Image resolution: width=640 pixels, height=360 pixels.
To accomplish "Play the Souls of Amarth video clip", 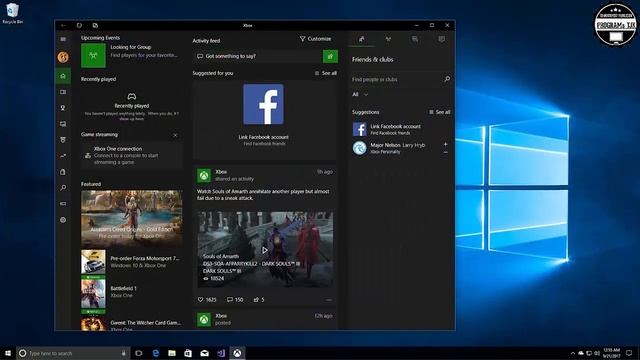I will pos(264,250).
